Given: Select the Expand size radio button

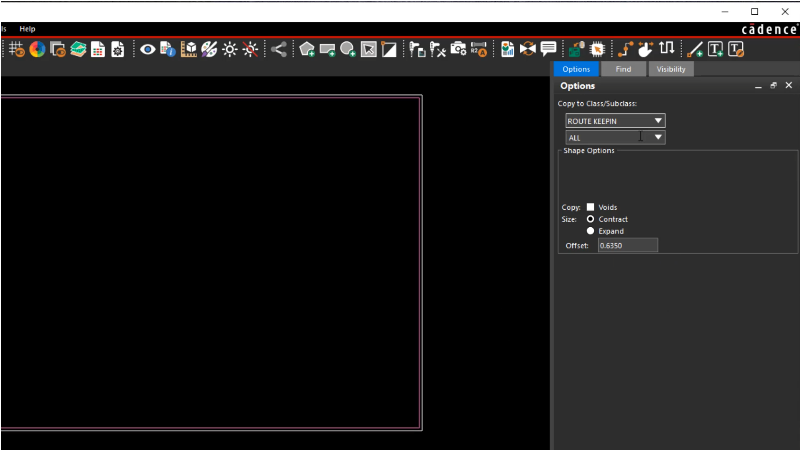Looking at the screenshot, I should 590,231.
